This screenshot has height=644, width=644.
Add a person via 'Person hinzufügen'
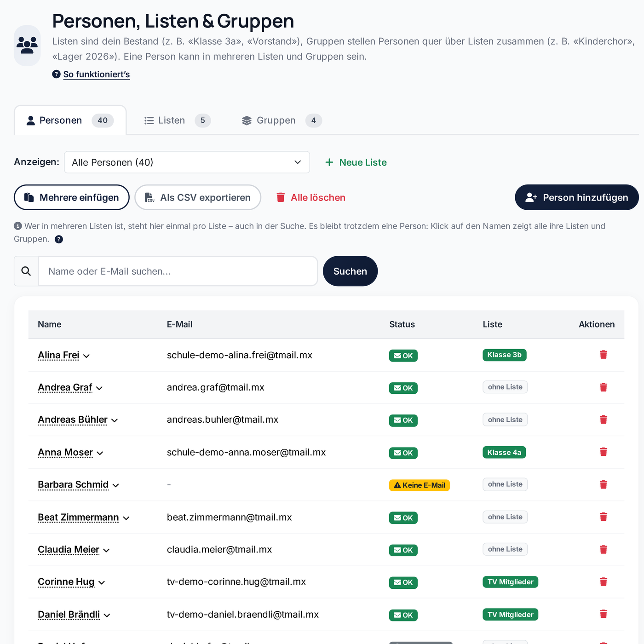pos(577,197)
